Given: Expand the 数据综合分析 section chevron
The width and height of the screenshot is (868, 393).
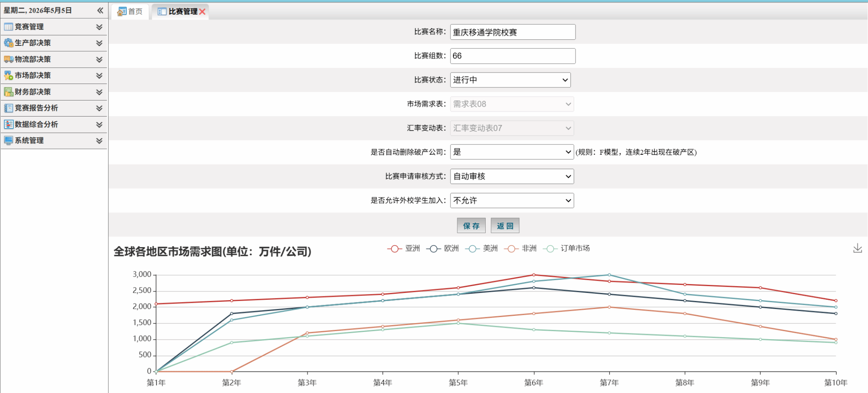Looking at the screenshot, I should pyautogui.click(x=99, y=124).
